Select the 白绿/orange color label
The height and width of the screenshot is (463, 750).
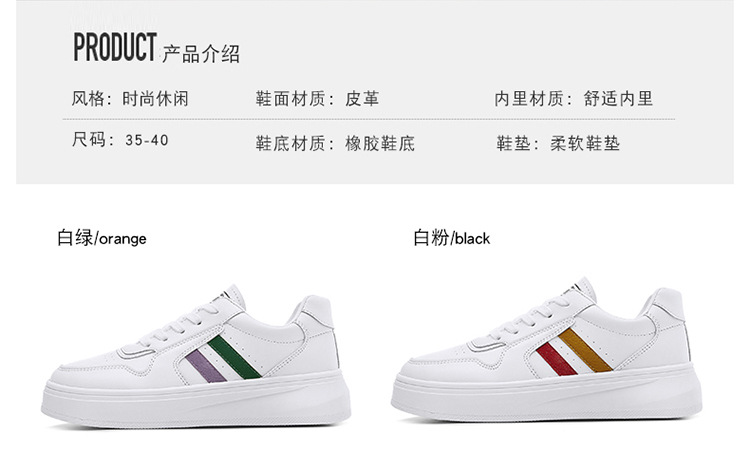coord(101,238)
